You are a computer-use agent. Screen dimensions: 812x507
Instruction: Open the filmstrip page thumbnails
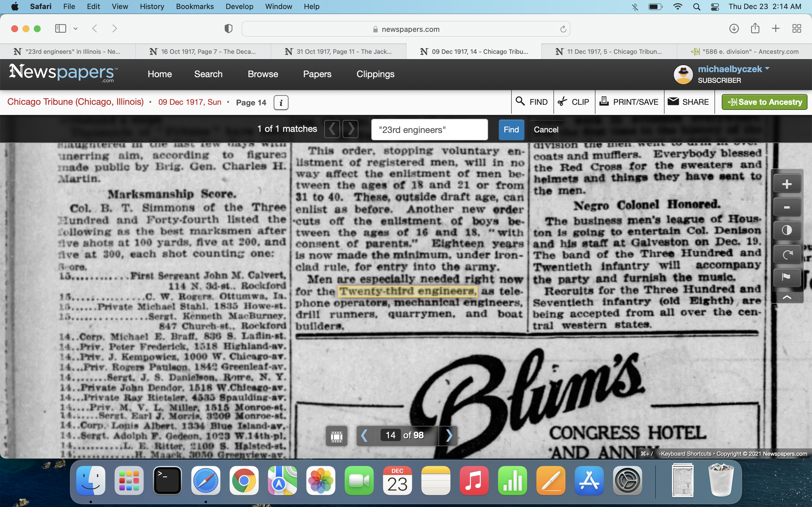click(337, 436)
